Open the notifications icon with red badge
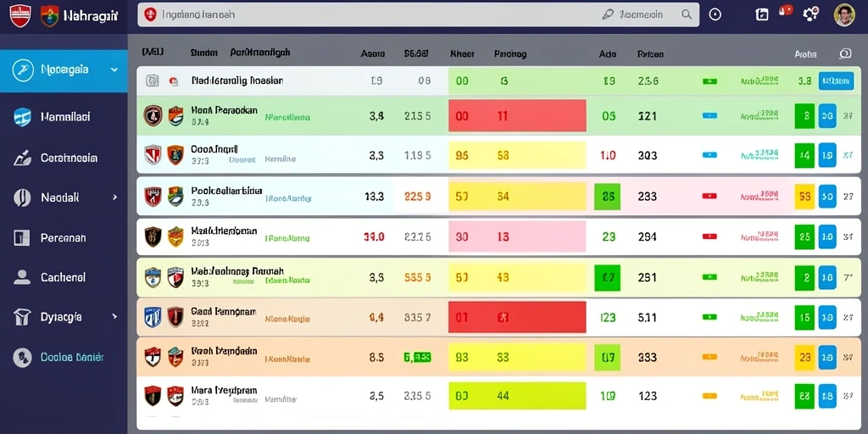868x434 pixels. click(785, 11)
